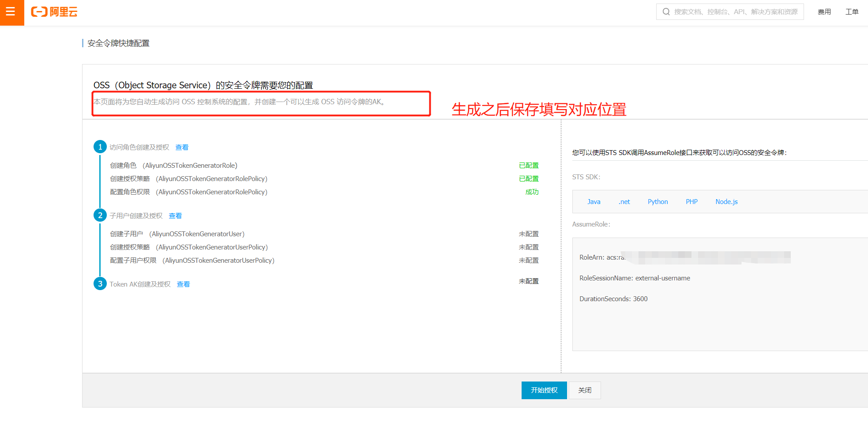Click the AssumeRole: label
This screenshot has height=427, width=868.
pos(591,224)
